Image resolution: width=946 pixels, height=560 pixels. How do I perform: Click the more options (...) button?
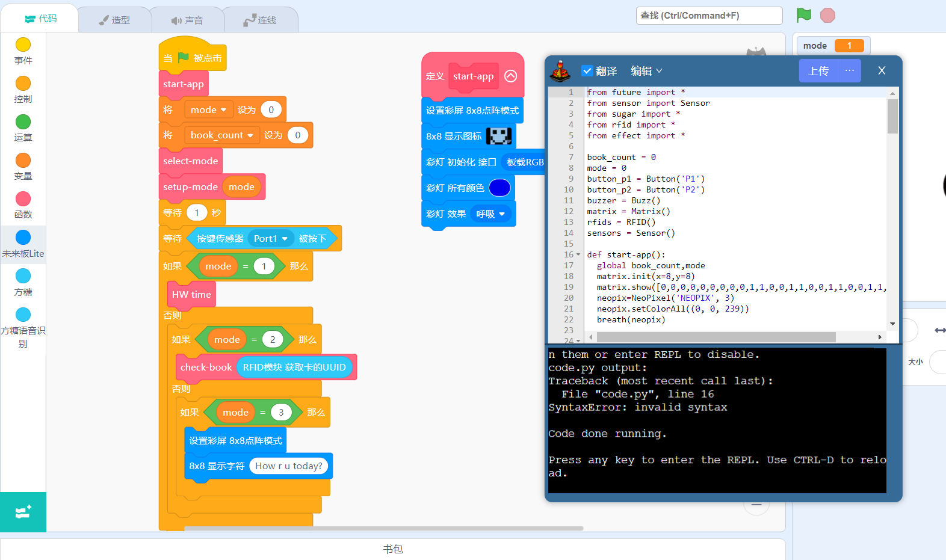click(849, 71)
